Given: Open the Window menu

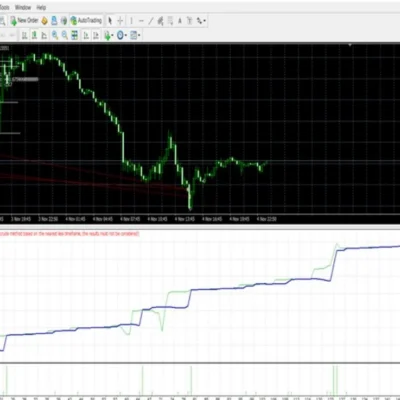Looking at the screenshot, I should [x=23, y=7].
